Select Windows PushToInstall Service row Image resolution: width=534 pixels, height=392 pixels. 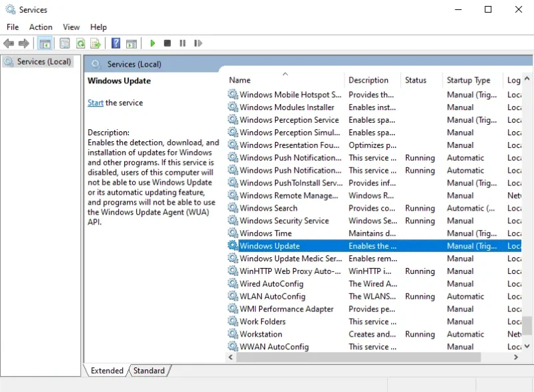coord(374,183)
